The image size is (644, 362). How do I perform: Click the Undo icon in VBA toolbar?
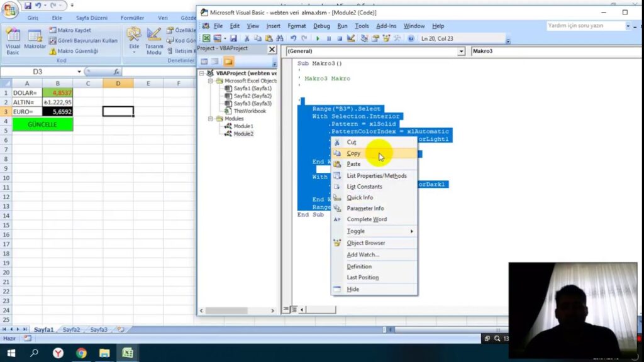click(294, 38)
